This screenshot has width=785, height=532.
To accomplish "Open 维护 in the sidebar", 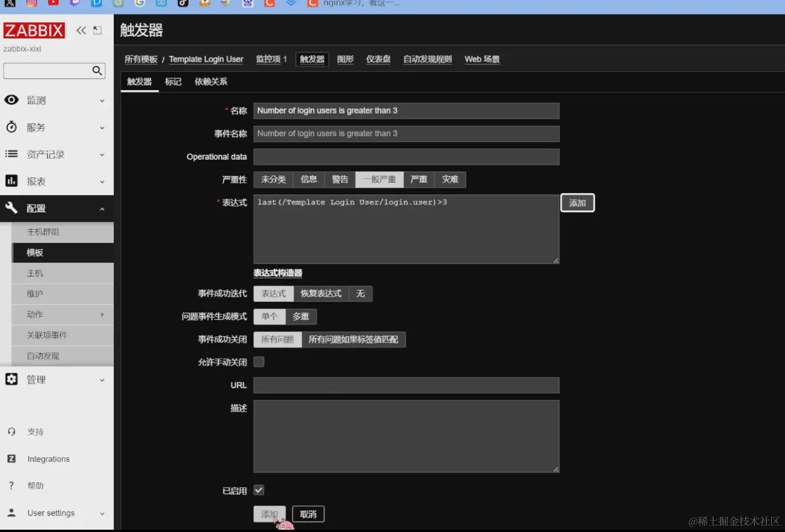I will coord(63,294).
